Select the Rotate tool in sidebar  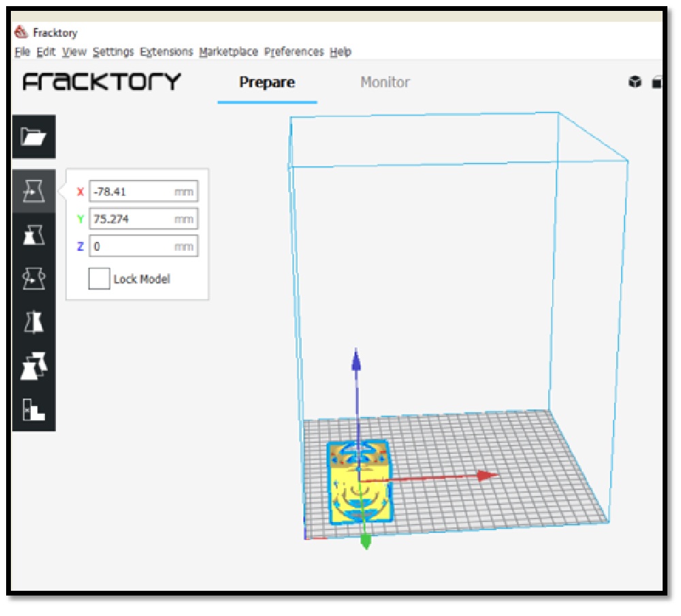pos(34,279)
